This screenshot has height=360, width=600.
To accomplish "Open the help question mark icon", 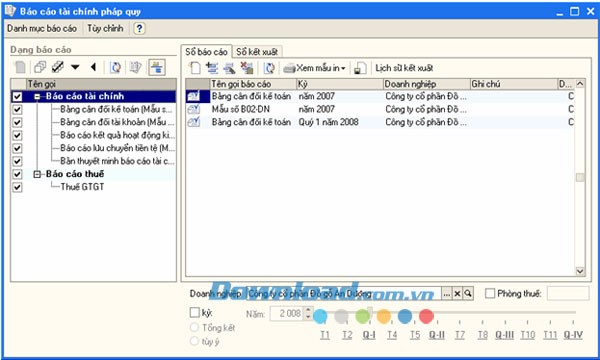I will pos(139,28).
